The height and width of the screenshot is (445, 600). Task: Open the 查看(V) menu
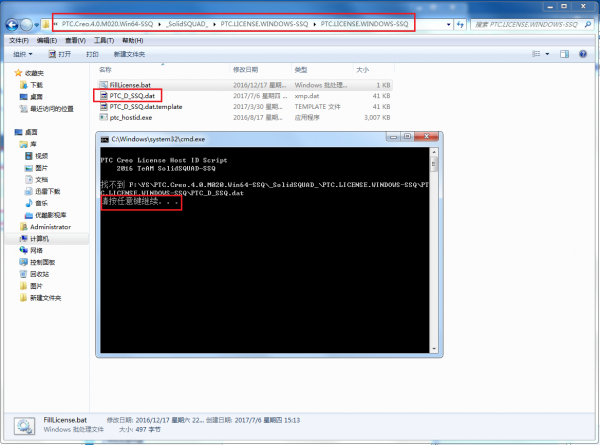[75, 41]
